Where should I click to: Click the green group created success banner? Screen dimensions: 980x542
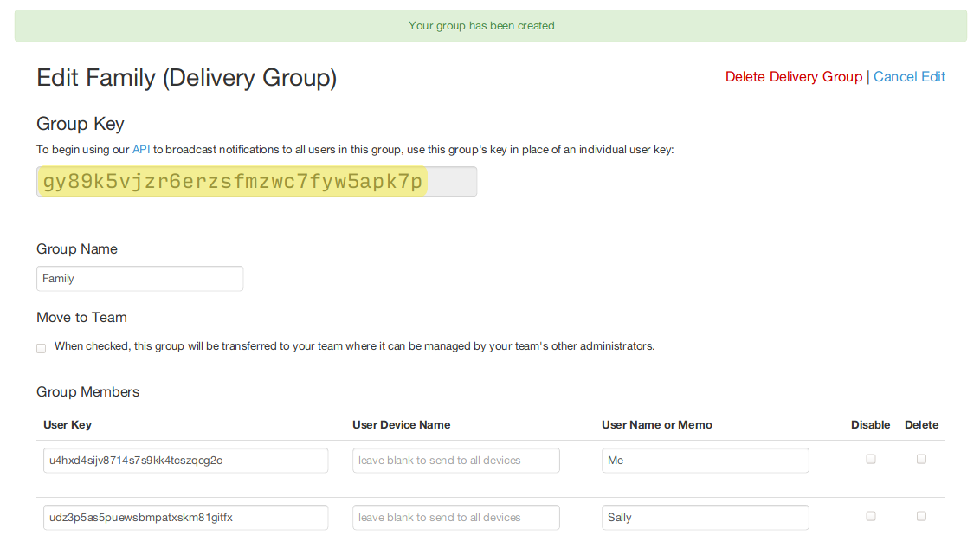pos(490,26)
